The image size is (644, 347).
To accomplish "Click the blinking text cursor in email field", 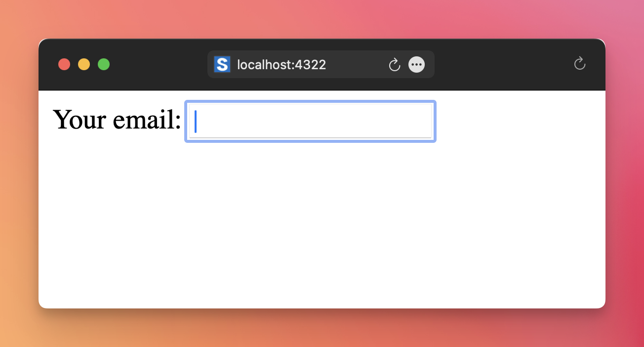I will tap(196, 121).
